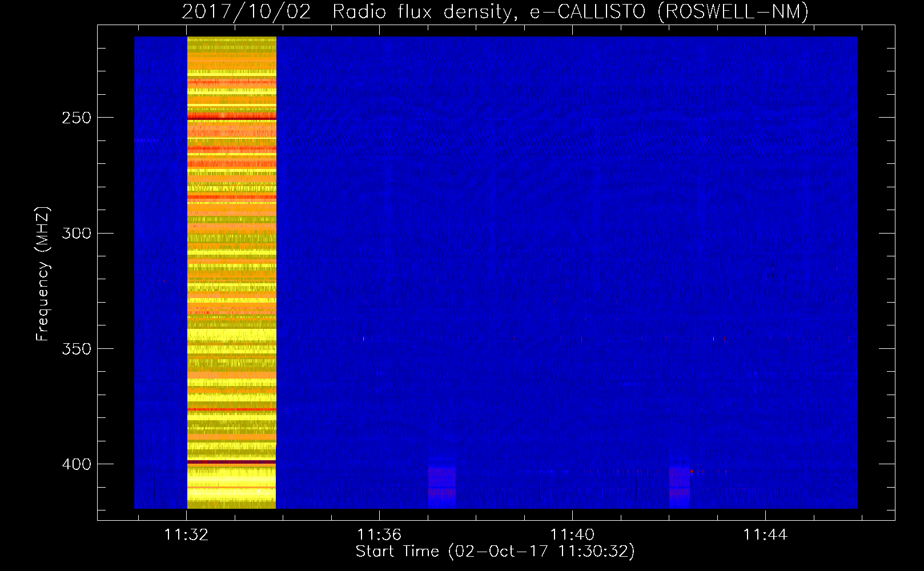Click the plot title '2017/10/02 Radio flux density'
The image size is (924, 571).
348,11
